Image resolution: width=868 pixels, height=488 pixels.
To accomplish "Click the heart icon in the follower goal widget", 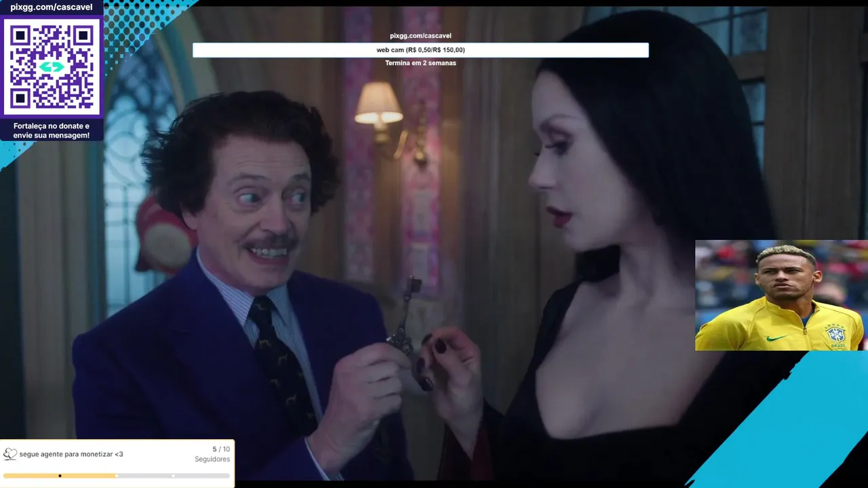I will [x=10, y=454].
